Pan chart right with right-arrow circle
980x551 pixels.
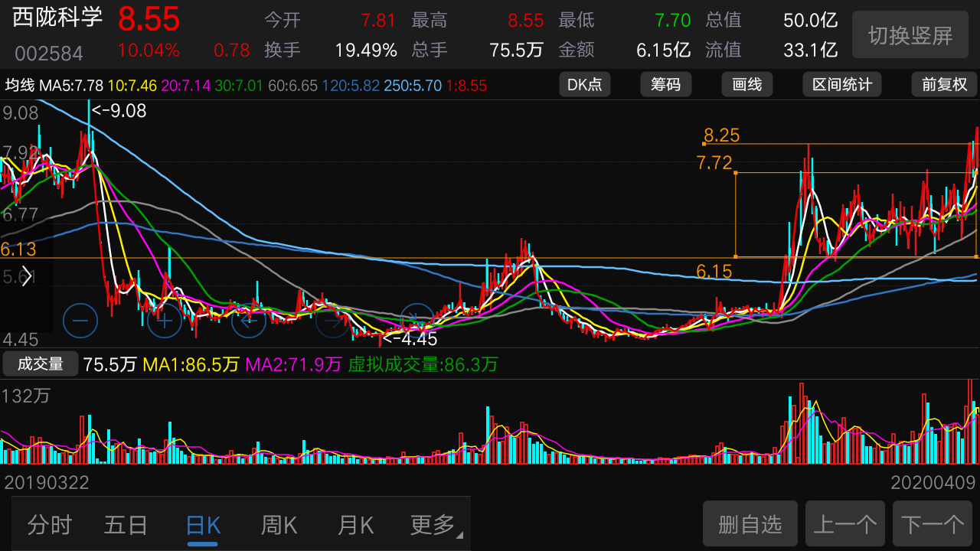click(334, 321)
